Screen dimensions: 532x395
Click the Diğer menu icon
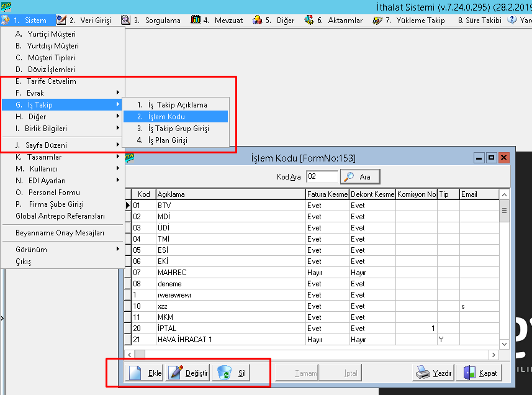pos(257,20)
